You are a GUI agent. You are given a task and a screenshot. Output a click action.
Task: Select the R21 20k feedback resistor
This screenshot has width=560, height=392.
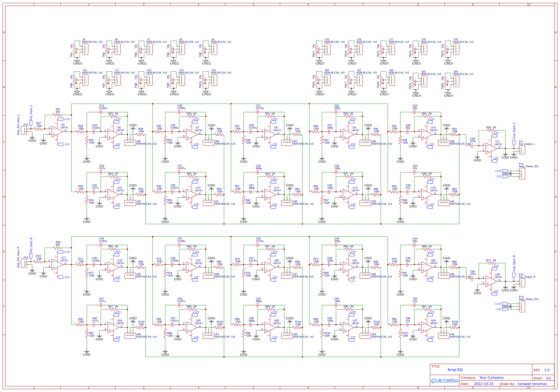point(58,115)
